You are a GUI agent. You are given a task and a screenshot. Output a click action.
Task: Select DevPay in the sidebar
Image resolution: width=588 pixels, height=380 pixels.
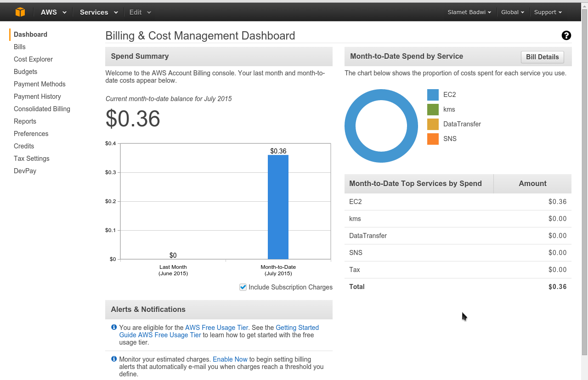[x=25, y=171]
